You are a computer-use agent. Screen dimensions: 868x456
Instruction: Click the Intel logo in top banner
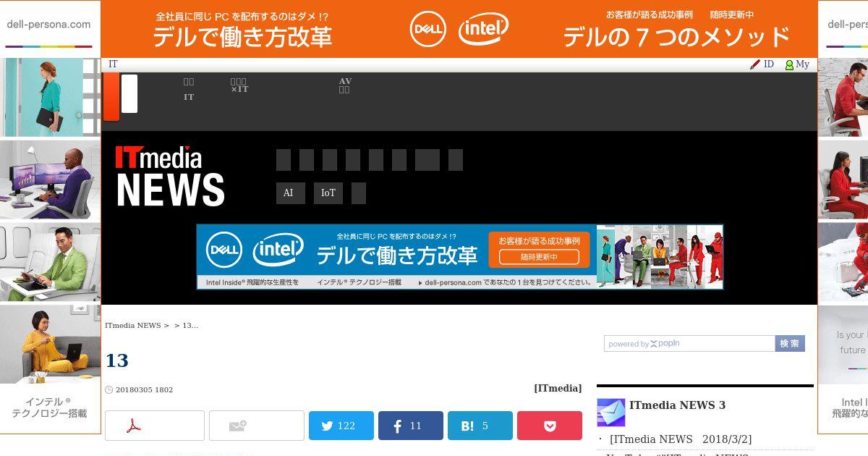tap(483, 29)
